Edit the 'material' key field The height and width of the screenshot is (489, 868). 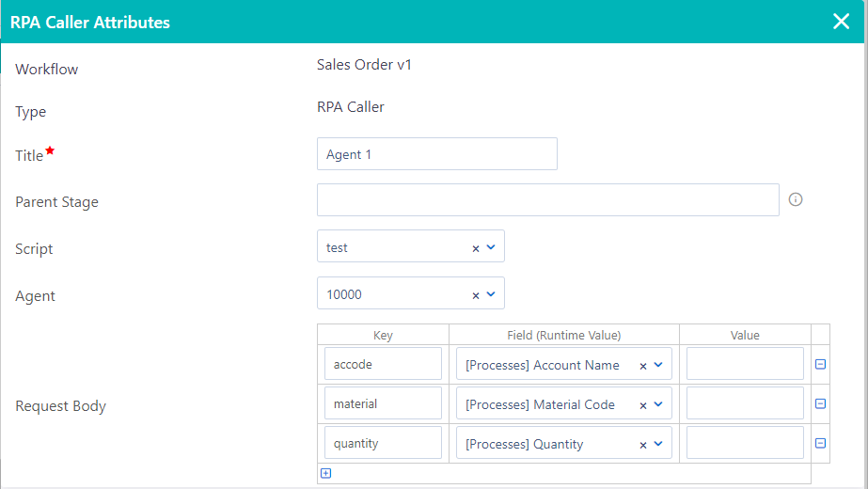tap(383, 403)
